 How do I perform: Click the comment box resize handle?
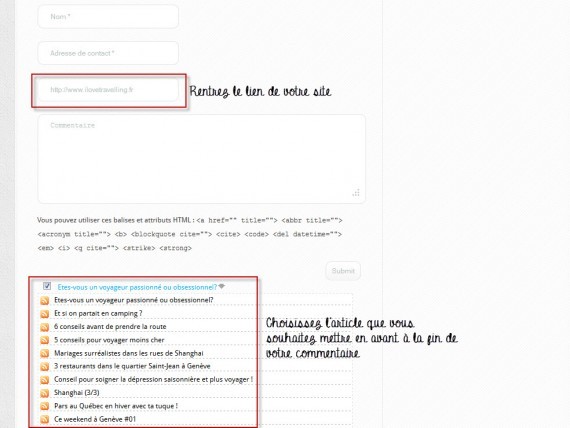pyautogui.click(x=356, y=193)
